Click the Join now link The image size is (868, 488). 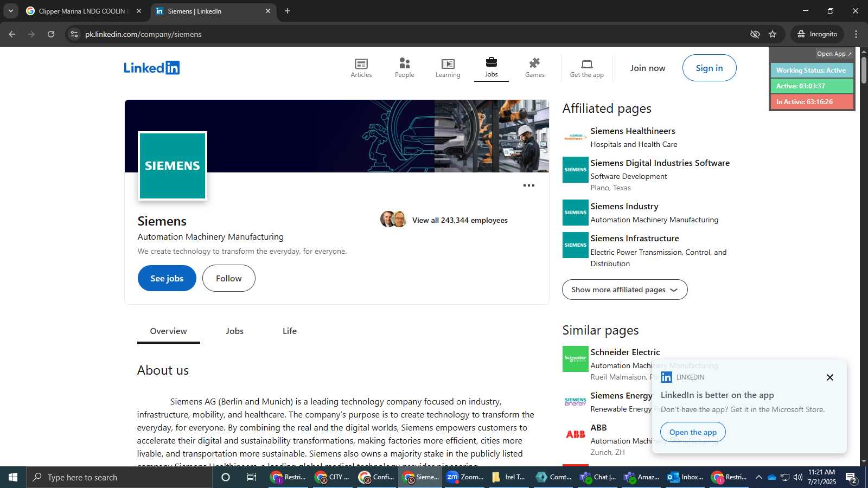[647, 68]
